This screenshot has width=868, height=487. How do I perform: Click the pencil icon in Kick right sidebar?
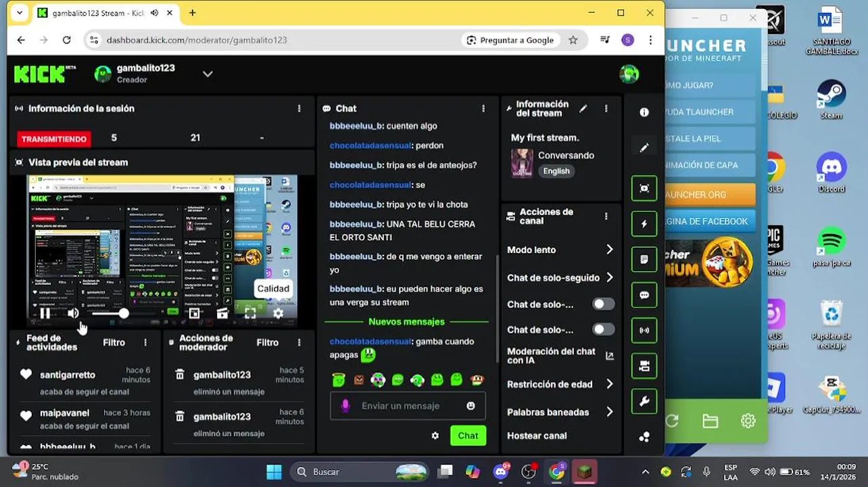tap(644, 147)
